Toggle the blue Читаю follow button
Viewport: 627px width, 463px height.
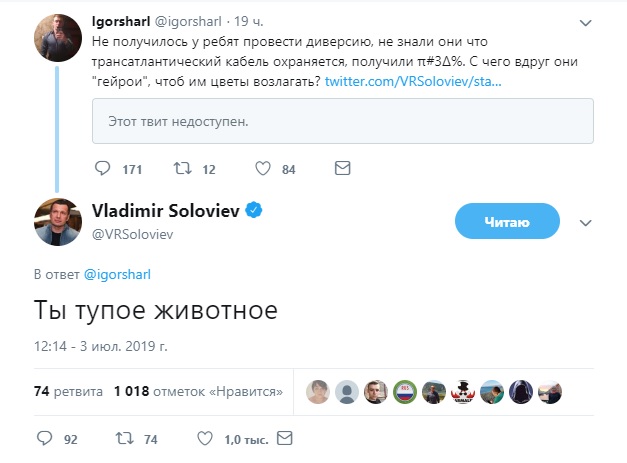(506, 221)
